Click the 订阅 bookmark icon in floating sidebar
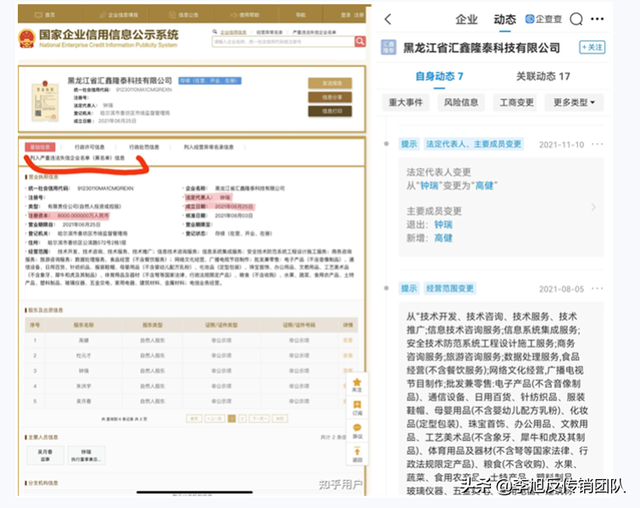The width and height of the screenshot is (640, 508). click(357, 406)
